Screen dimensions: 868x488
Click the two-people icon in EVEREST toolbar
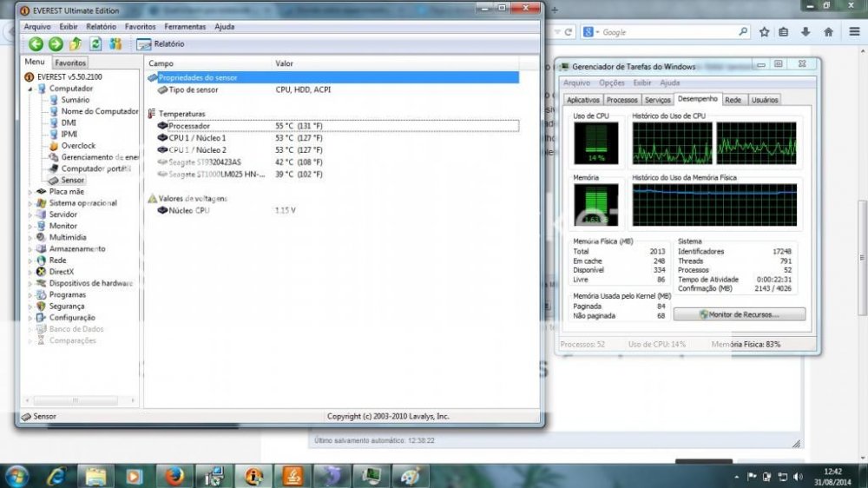(115, 44)
